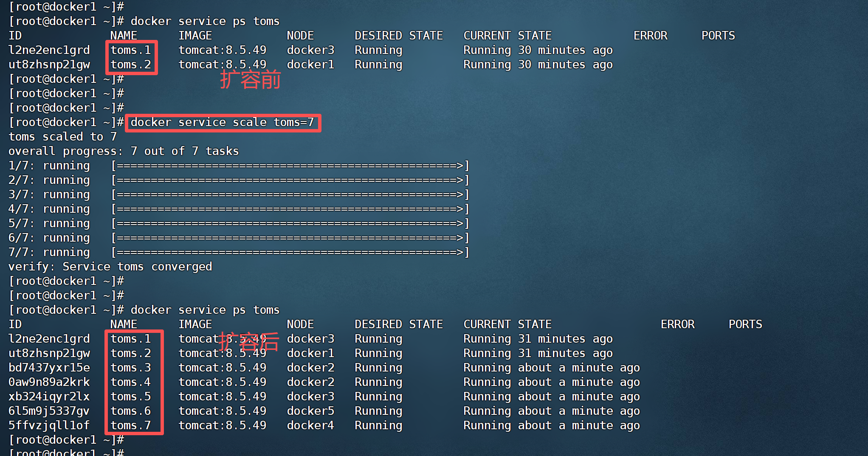The height and width of the screenshot is (456, 868).
Task: Click the "2/7: running" progress line
Action: (x=239, y=180)
